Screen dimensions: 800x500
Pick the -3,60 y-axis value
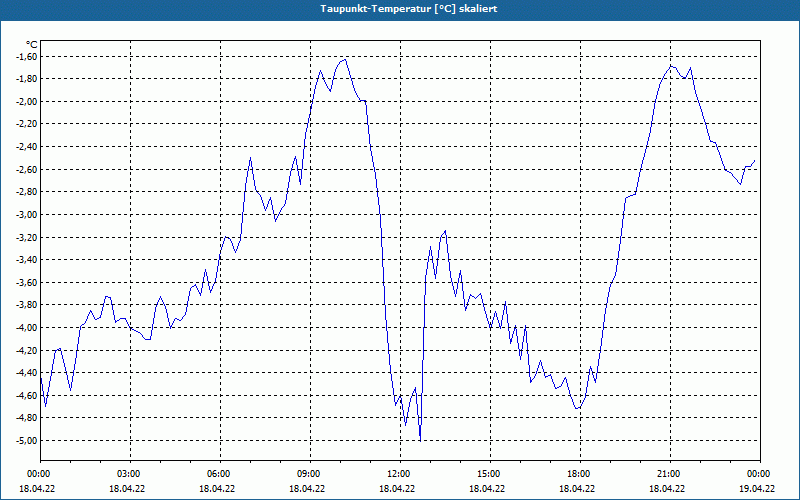[x=26, y=282]
